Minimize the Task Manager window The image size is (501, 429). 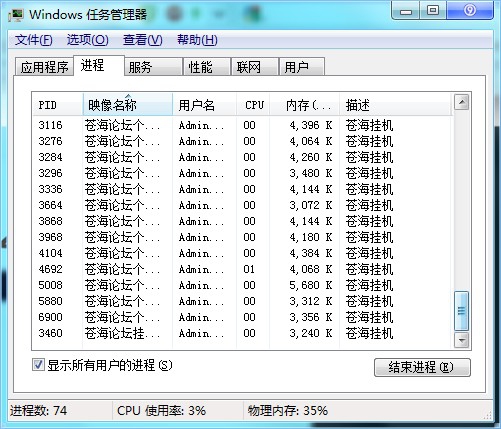coord(406,11)
